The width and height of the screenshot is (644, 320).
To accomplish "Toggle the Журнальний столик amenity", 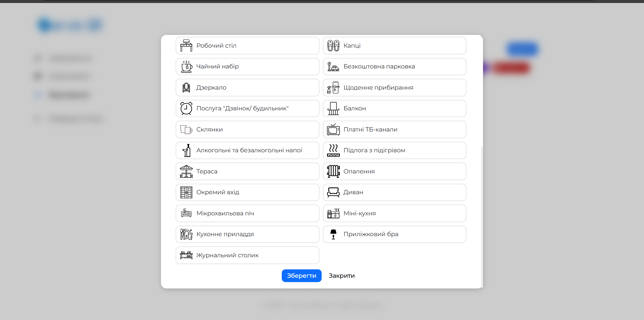I will 247,255.
